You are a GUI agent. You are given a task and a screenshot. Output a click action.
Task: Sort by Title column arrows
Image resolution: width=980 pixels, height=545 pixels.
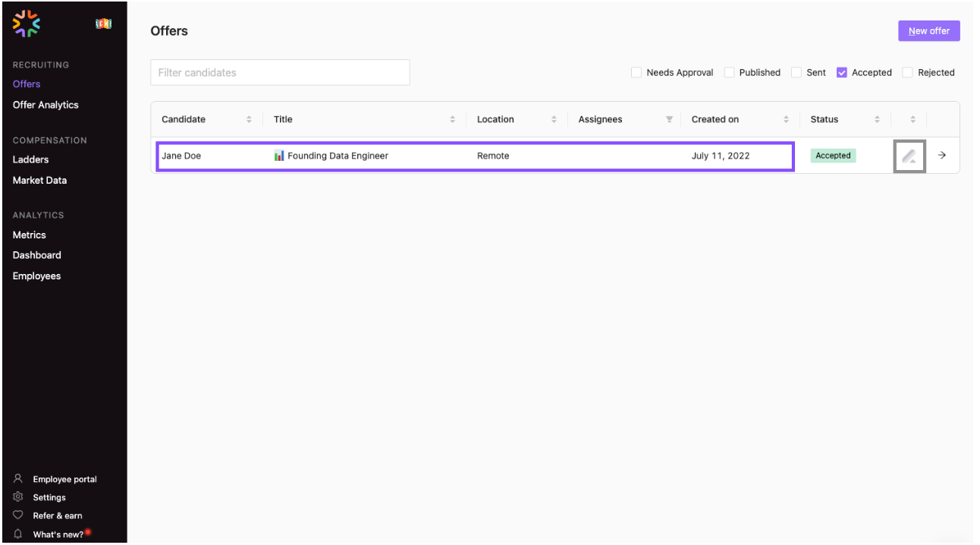point(453,119)
